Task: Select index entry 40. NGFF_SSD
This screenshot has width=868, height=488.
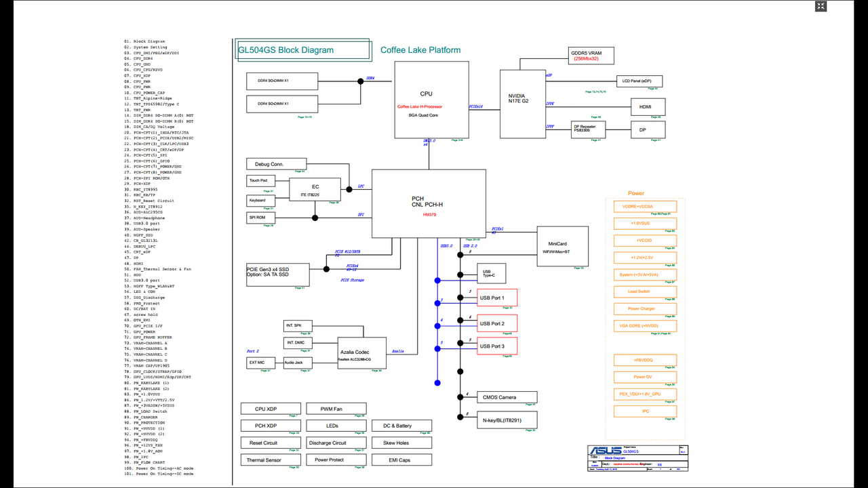Action: pos(139,235)
